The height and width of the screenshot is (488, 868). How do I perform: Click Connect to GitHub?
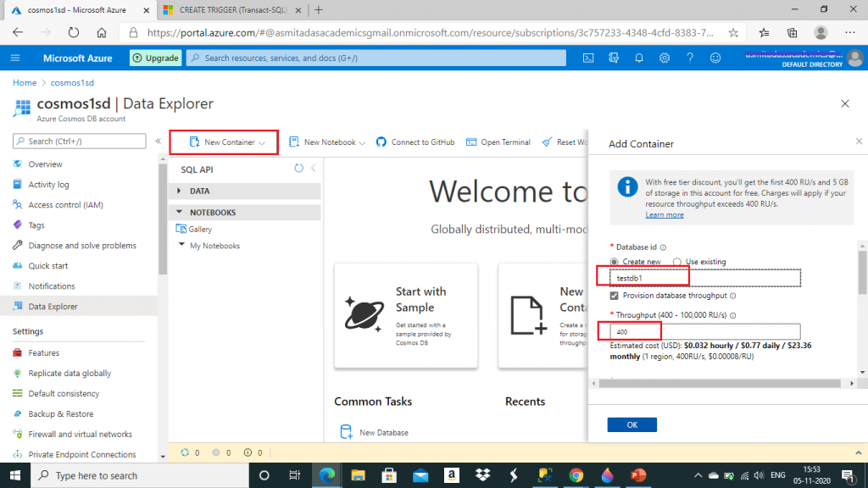click(x=415, y=142)
